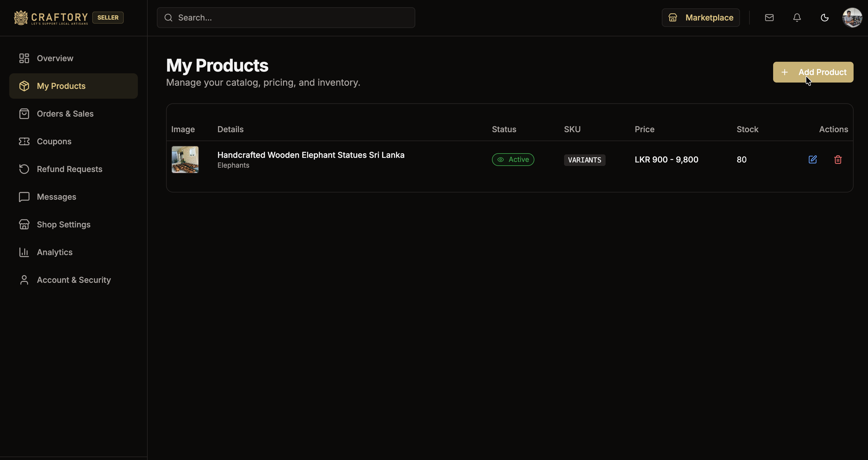Toggle dark mode with the moon icon

824,18
